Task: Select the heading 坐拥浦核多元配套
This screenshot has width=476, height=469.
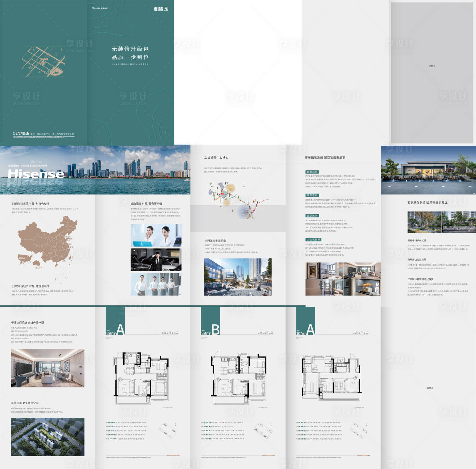Action: (x=215, y=241)
